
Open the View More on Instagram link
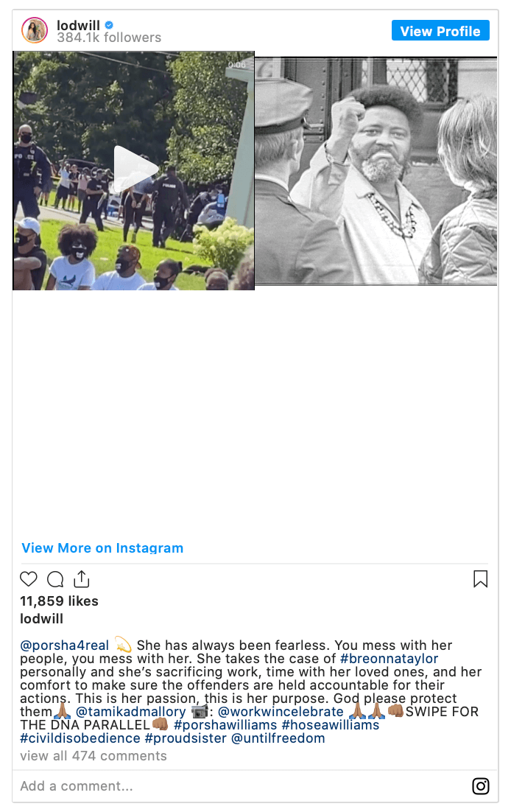coord(102,548)
